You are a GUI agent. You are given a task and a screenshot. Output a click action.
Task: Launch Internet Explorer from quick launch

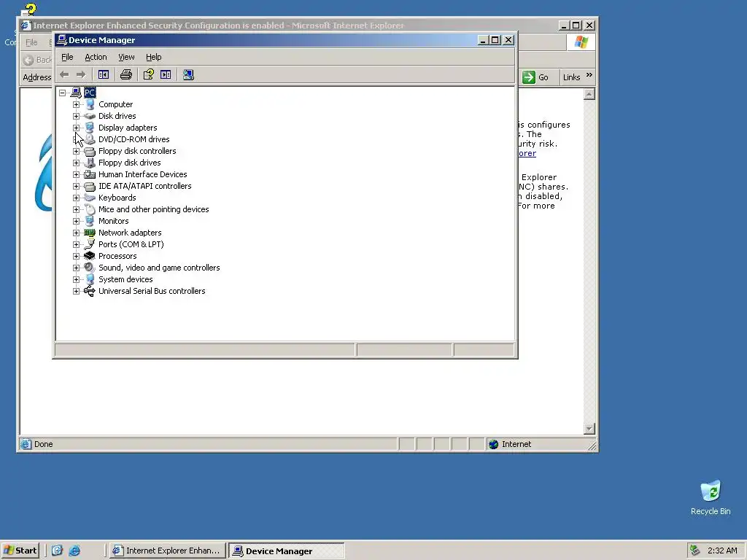74,551
